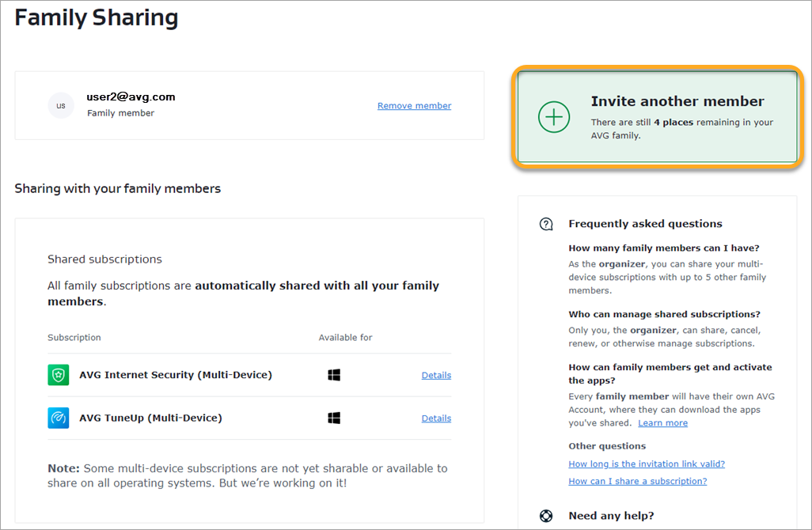
Task: Click the lifebuoy help icon
Action: coord(546,516)
